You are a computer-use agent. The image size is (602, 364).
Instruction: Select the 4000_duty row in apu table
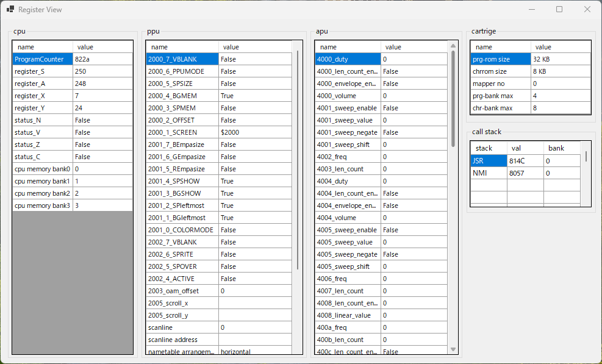348,59
